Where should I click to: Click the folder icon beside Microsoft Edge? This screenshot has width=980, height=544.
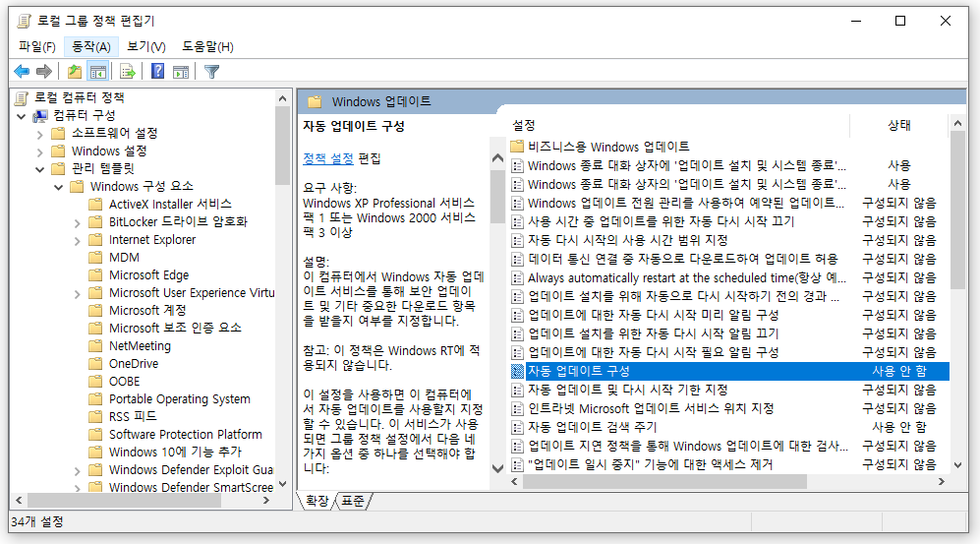click(95, 275)
